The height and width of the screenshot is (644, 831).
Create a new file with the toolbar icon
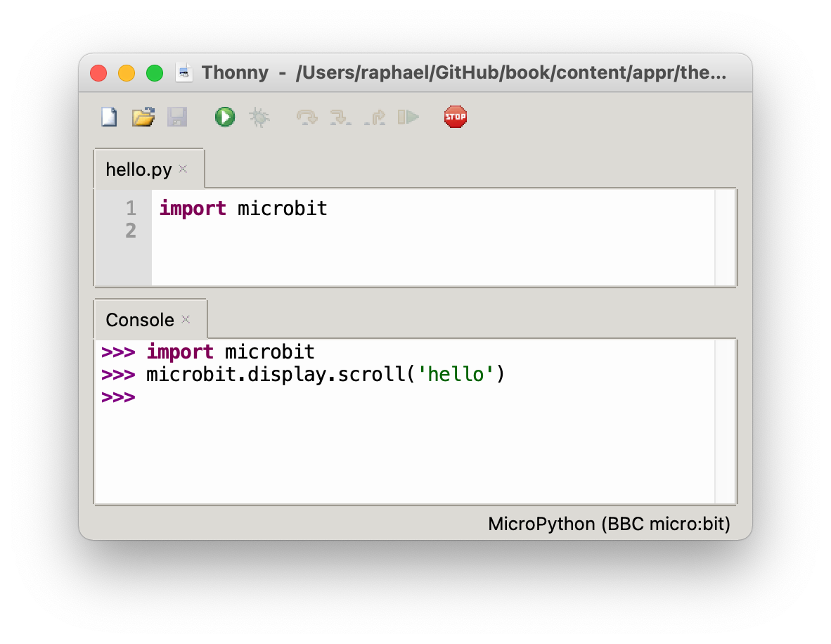tap(109, 117)
